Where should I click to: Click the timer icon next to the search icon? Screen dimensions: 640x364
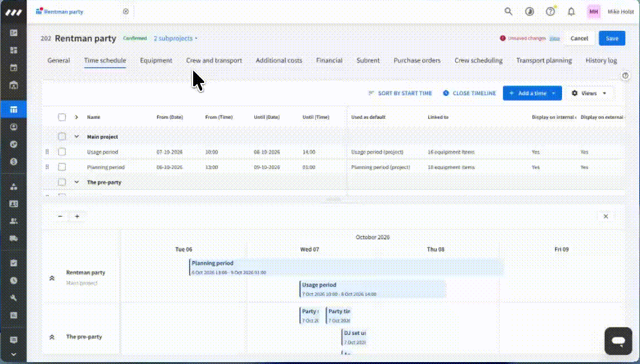[529, 12]
